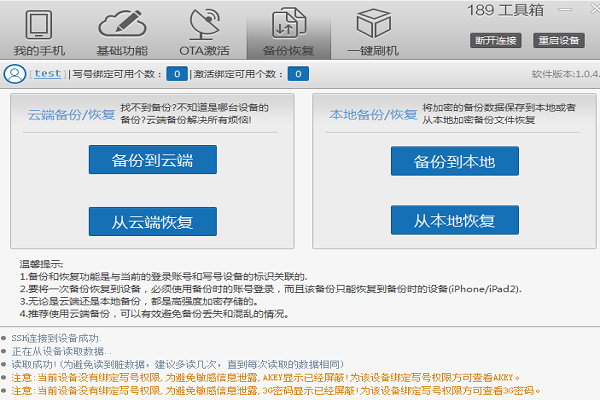Screen dimensions: 600x400
Task: Select the OTA激活 satellite dish icon
Action: pyautogui.click(x=205, y=24)
